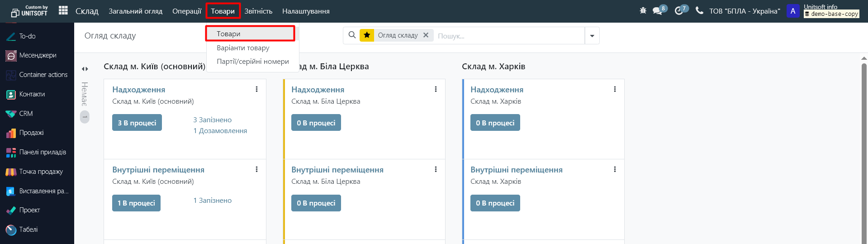The image size is (868, 244).
Task: Toggle search options dropdown arrow
Action: [592, 36]
